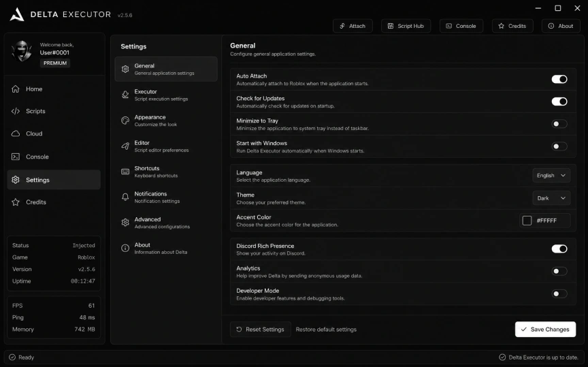Screen dimensions: 588x367
Task: Click the Home house icon
Action: [x=16, y=89]
